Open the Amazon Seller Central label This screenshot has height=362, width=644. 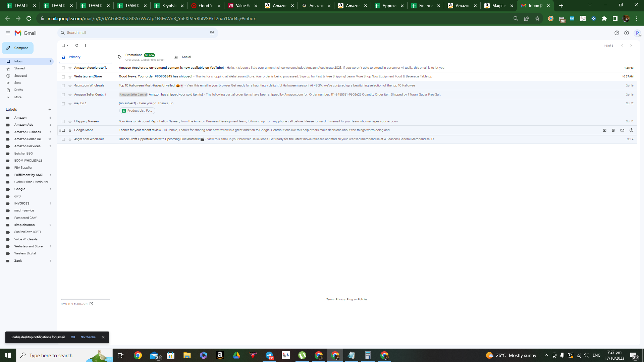[x=29, y=139]
